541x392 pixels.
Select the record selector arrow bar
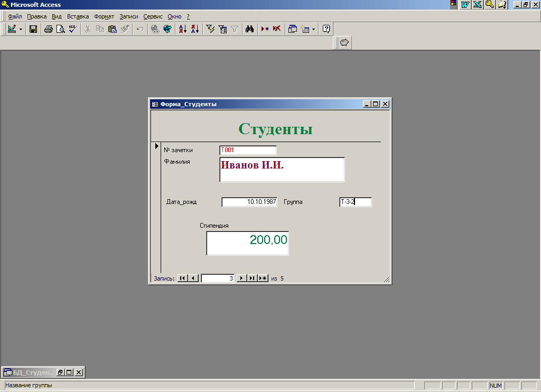click(156, 208)
